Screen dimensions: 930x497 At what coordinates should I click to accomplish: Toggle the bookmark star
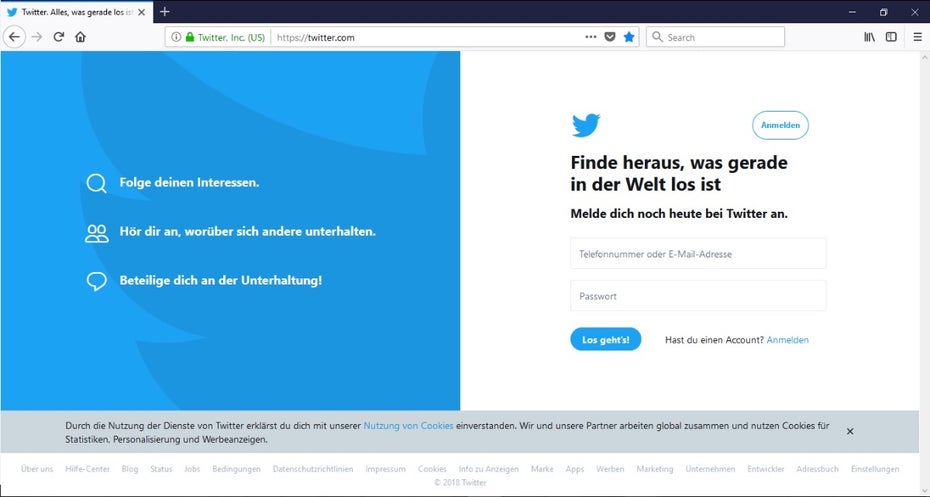pyautogui.click(x=629, y=37)
